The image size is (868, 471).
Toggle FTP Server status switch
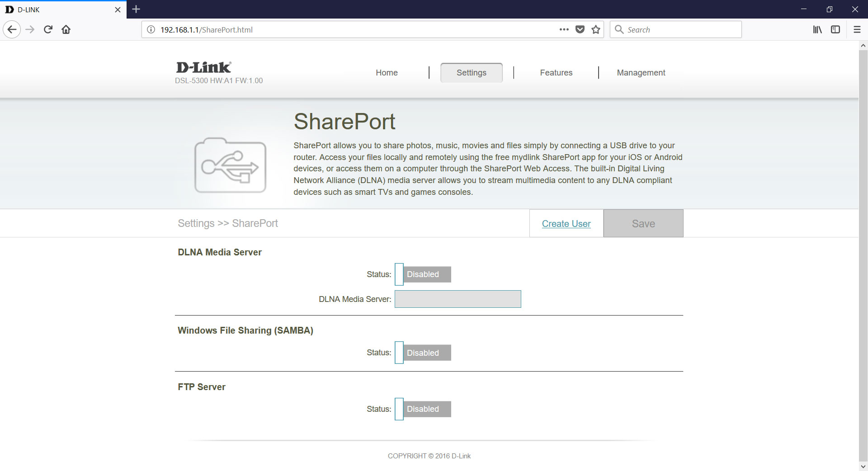click(423, 409)
